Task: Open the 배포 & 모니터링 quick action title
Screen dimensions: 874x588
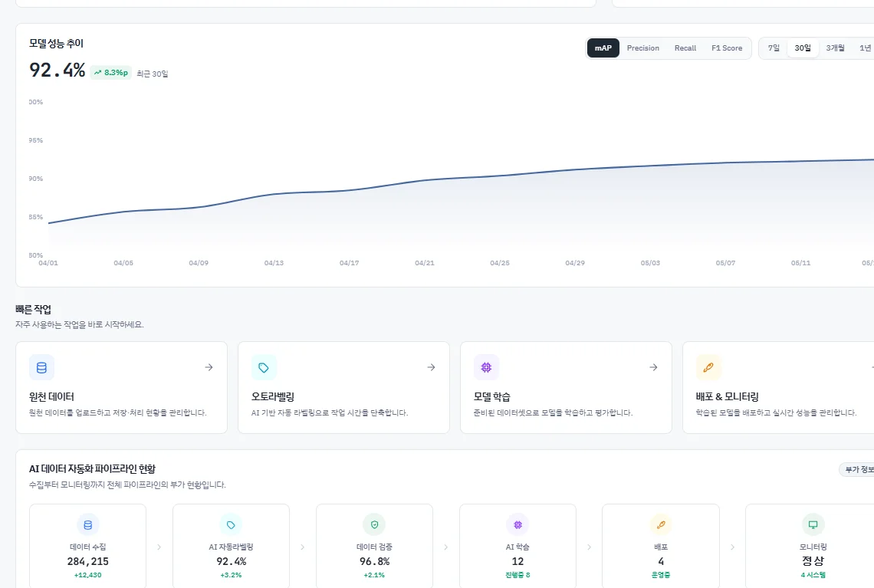Action: click(727, 397)
